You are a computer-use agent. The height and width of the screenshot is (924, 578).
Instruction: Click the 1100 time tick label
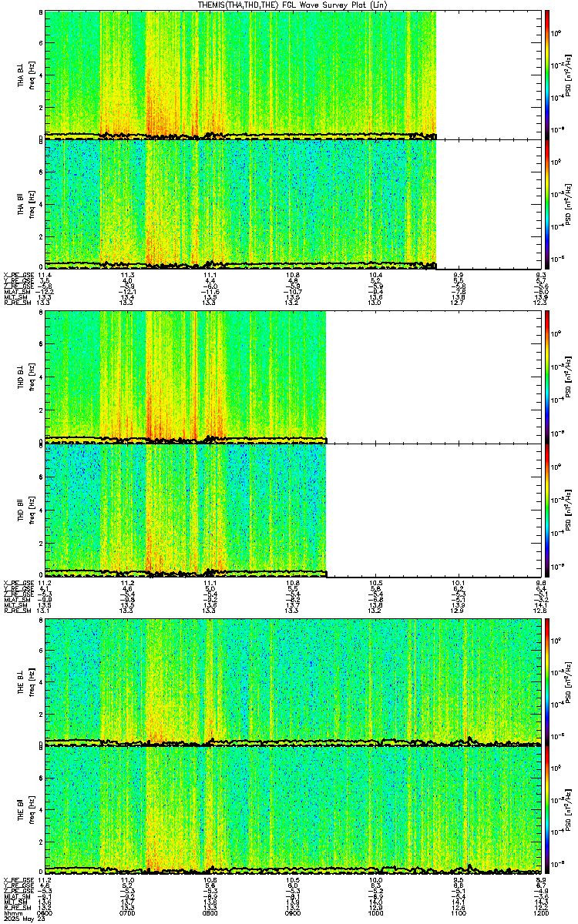click(x=457, y=912)
